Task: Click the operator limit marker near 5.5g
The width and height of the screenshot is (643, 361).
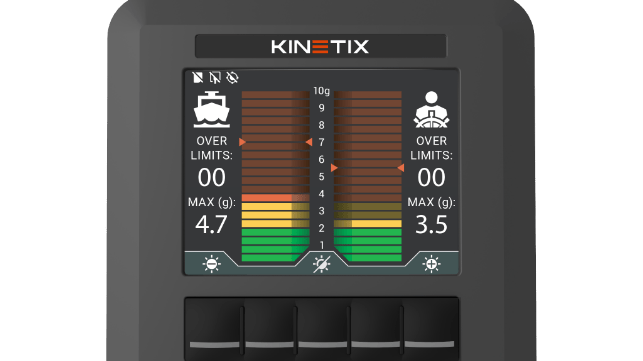Action: [334, 168]
